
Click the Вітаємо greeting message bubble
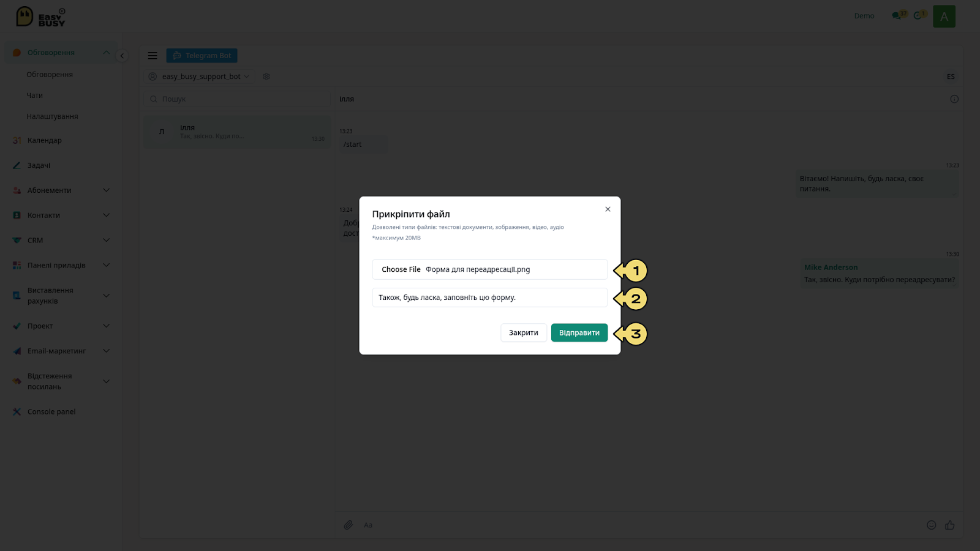(877, 184)
